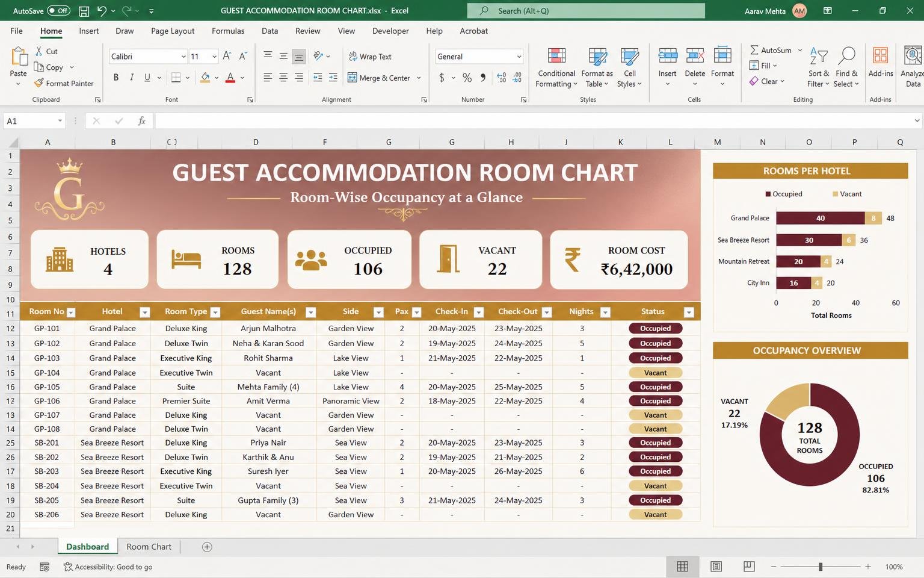
Task: Click Format Painter
Action: 64,83
